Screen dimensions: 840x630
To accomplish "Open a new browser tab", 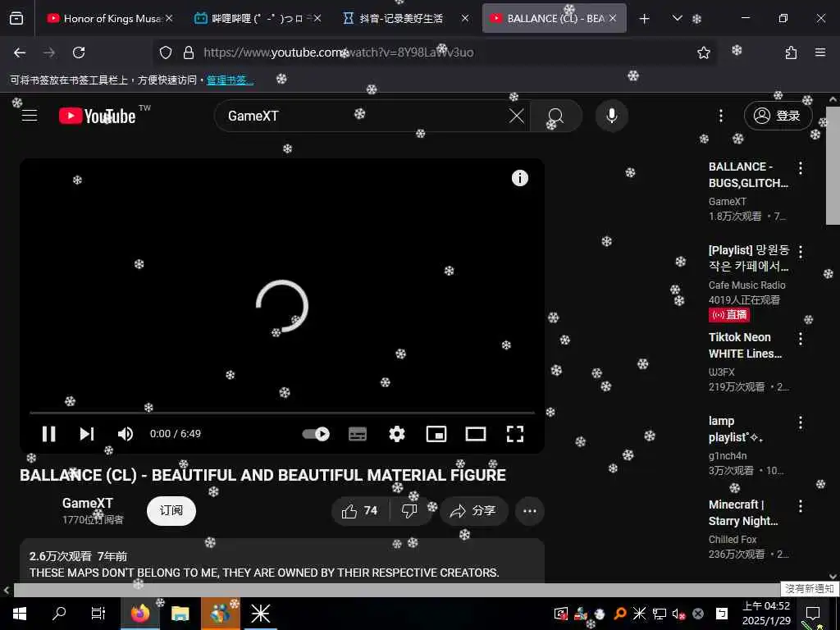I will pyautogui.click(x=645, y=19).
